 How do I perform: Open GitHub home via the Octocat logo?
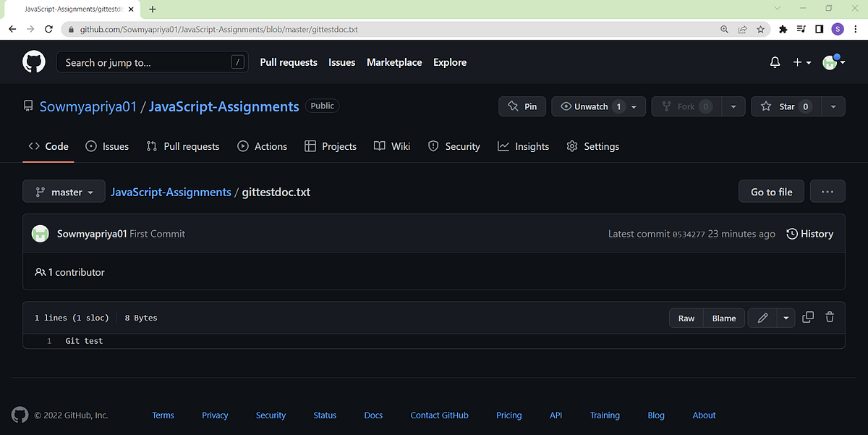(33, 62)
